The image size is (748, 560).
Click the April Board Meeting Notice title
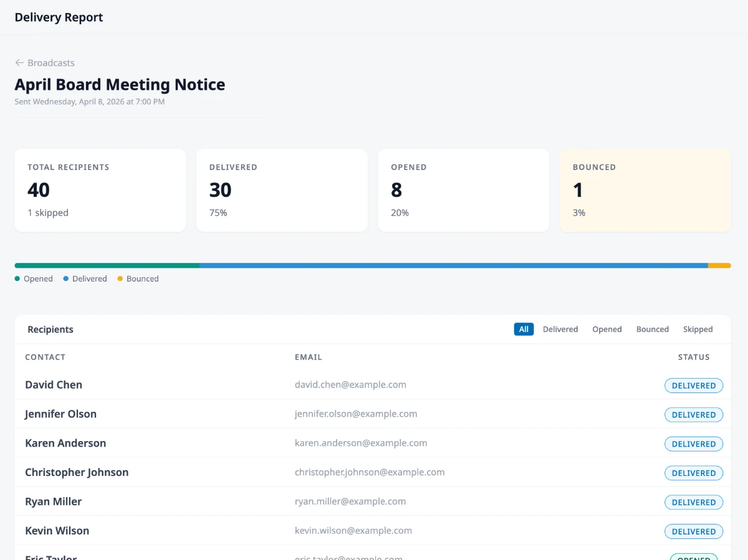coord(120,84)
